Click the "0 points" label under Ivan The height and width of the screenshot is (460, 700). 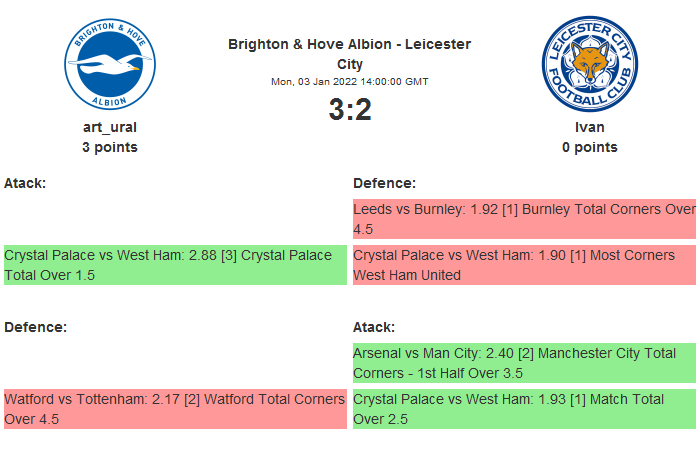pos(589,147)
